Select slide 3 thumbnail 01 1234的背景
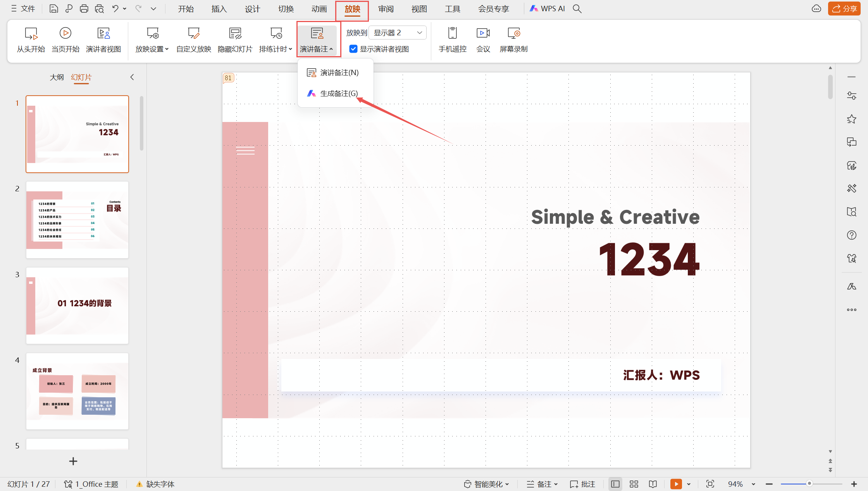The image size is (868, 491). (x=77, y=305)
